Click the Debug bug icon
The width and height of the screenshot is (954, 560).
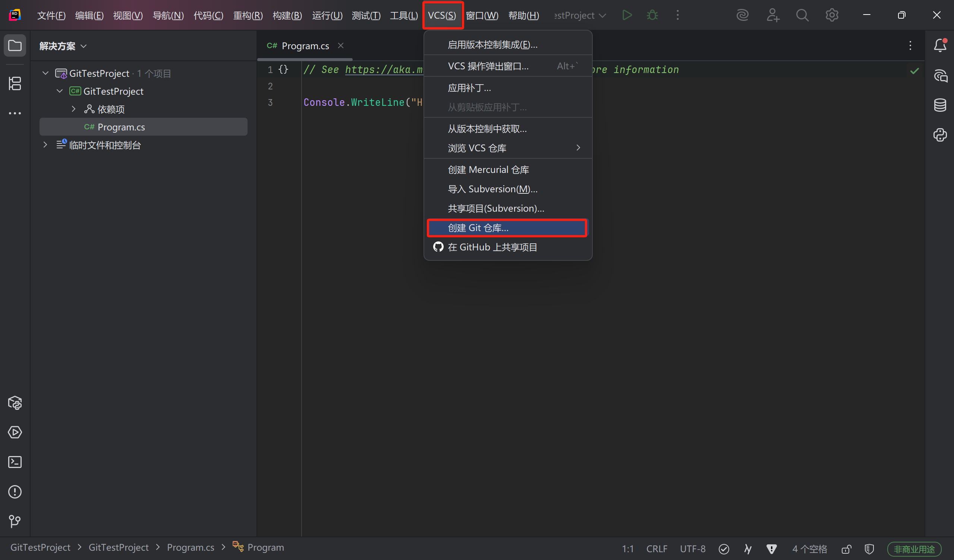coord(652,15)
